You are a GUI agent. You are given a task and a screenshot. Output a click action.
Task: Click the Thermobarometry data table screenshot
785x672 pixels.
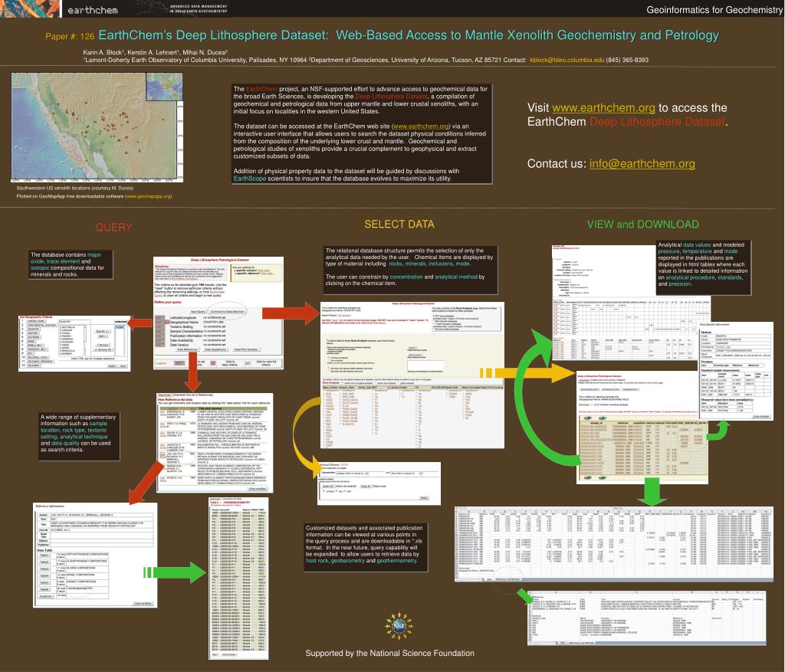click(238, 578)
